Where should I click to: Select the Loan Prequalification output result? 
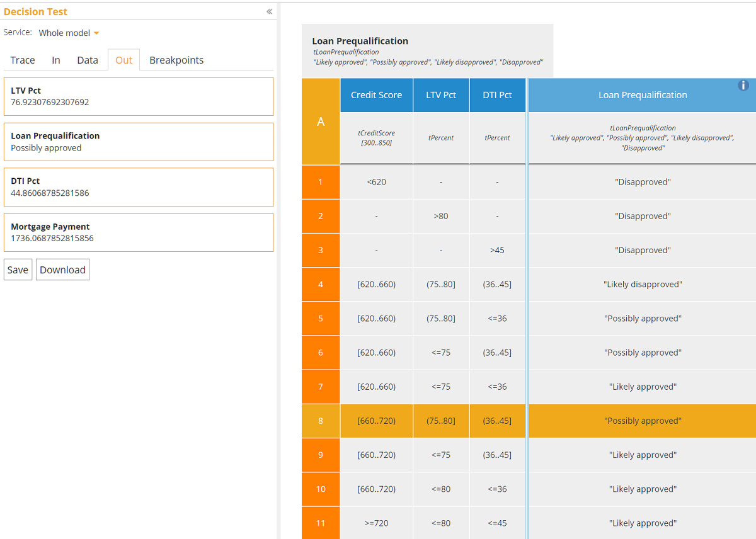point(139,142)
